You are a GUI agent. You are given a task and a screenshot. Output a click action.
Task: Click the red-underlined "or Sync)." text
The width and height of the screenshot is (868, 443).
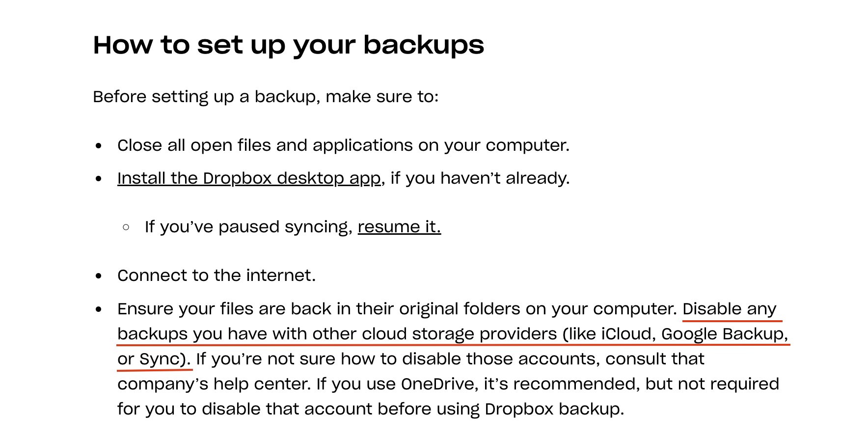154,359
